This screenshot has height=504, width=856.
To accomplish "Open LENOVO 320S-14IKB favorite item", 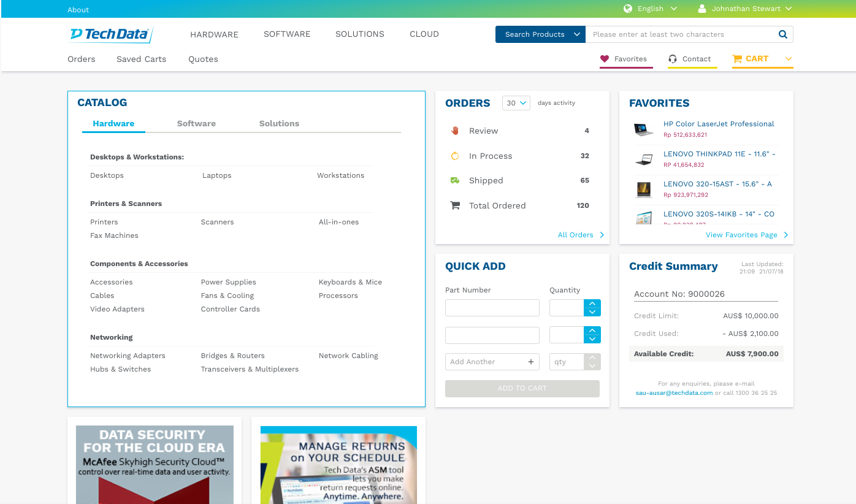I will (x=719, y=214).
